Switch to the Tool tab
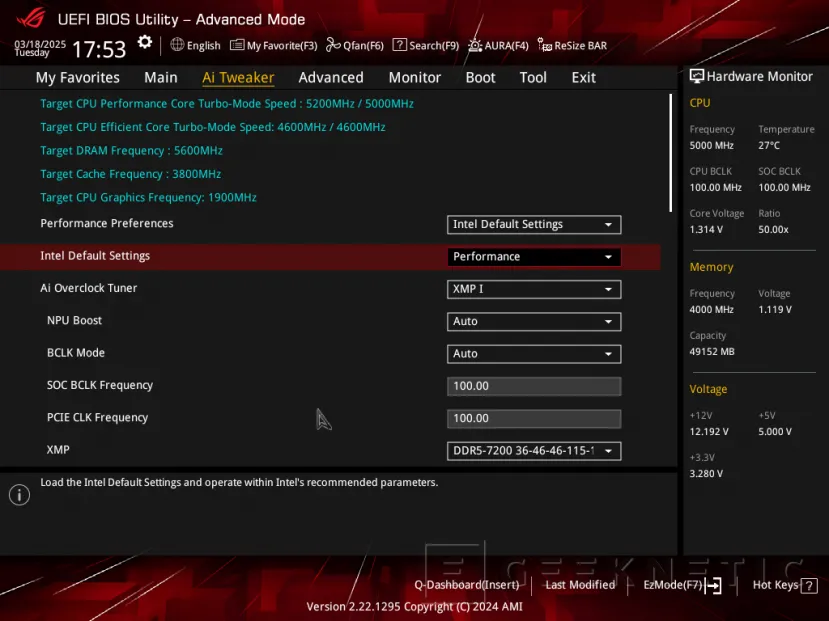Viewport: 829px width, 621px height. (533, 78)
